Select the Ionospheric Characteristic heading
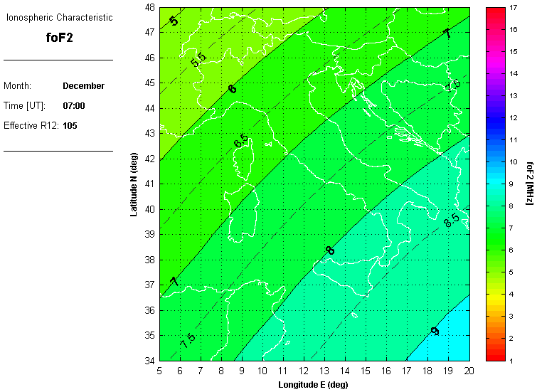 (59, 16)
